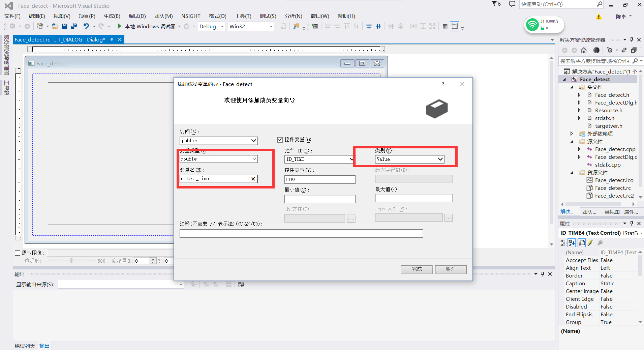This screenshot has width=644, height=350.
Task: Select Face_detectDlg.h in Solution Explorer
Action: (616, 103)
